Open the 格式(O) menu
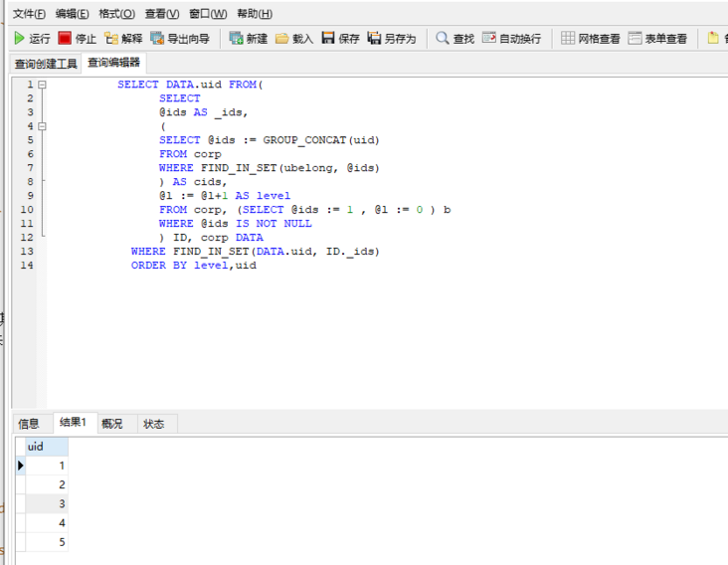Viewport: 728px width, 565px height. click(x=116, y=14)
